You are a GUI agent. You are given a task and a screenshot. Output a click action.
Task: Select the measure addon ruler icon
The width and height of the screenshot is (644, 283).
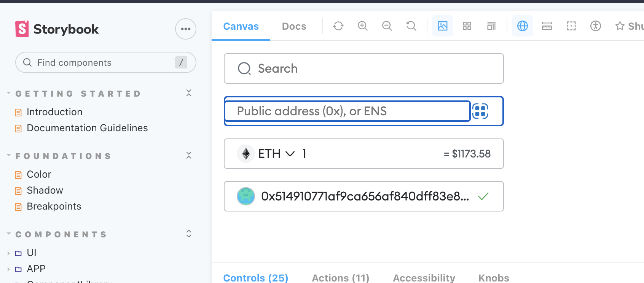[547, 26]
